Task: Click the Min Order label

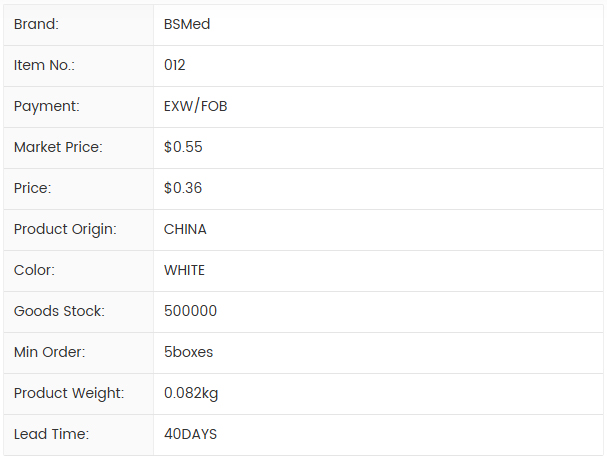Action: pos(49,352)
